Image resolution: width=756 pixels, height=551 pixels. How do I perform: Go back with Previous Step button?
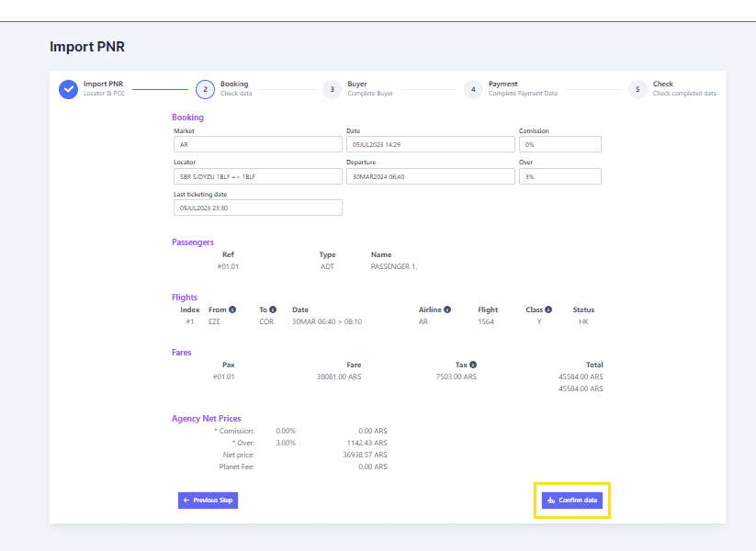point(208,500)
